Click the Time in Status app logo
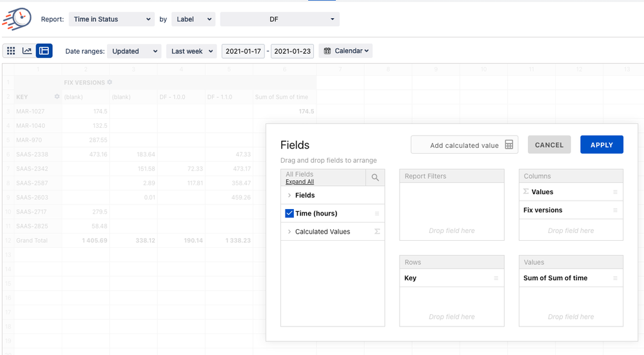 (17, 19)
